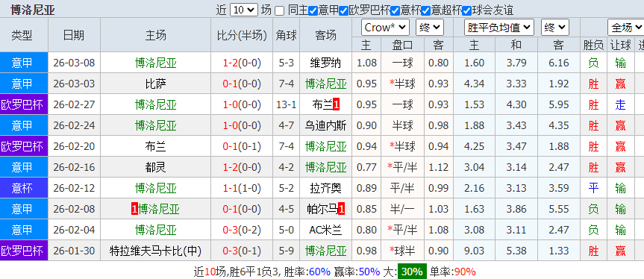
Task: Open the 0-1(0-0) score against 比萨
Action: [242, 84]
